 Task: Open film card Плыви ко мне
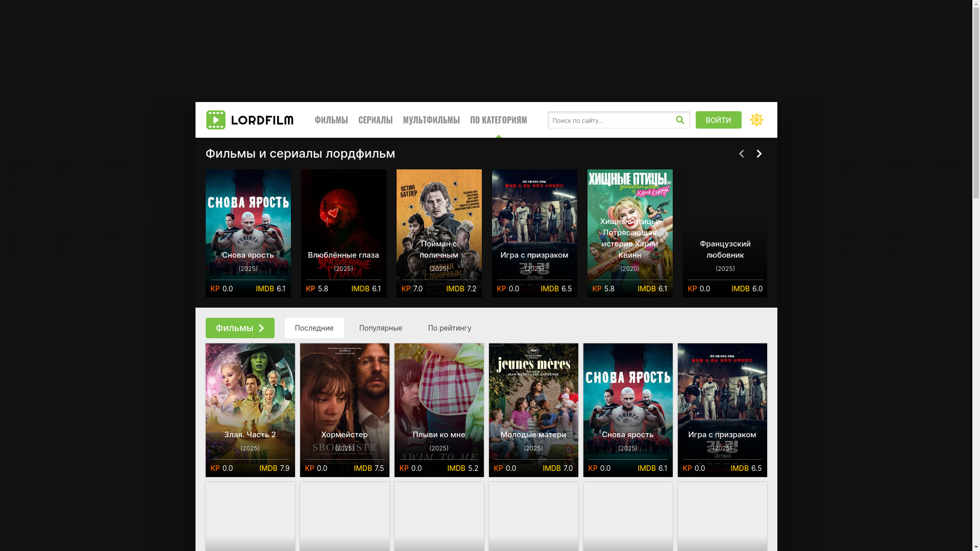pyautogui.click(x=439, y=410)
